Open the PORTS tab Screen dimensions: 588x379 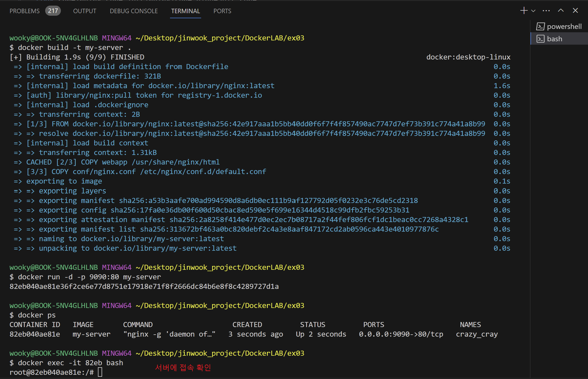point(222,11)
